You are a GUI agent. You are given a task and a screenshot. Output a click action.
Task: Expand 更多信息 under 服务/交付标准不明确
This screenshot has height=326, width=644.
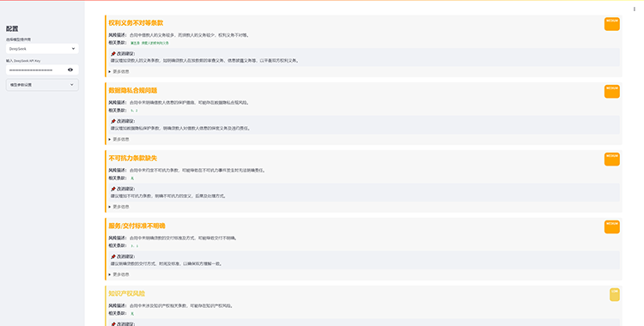(118, 275)
